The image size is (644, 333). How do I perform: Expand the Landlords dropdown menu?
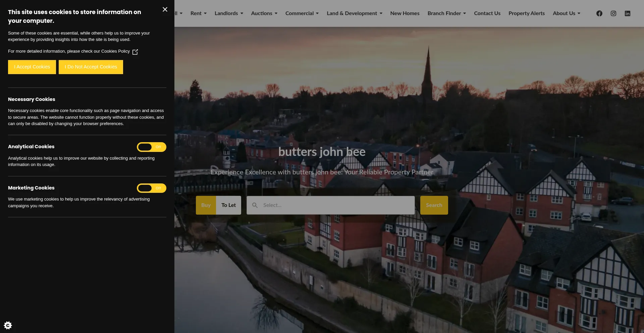(x=228, y=13)
